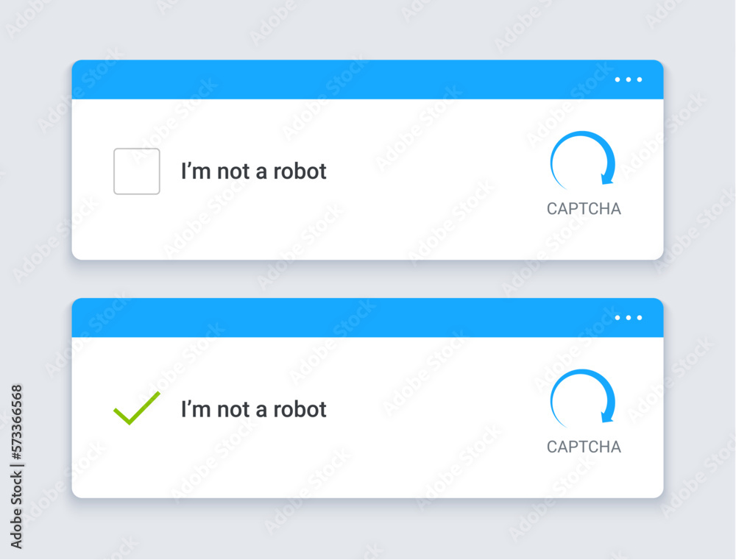Click the blue header bar of the lower card

(367, 318)
